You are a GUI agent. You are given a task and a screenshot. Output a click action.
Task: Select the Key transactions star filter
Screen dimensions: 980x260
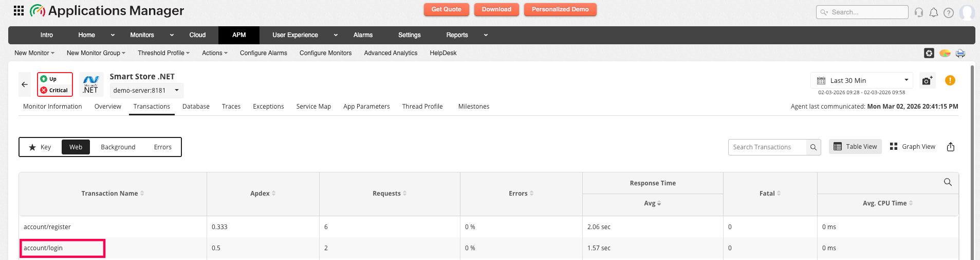pyautogui.click(x=40, y=147)
